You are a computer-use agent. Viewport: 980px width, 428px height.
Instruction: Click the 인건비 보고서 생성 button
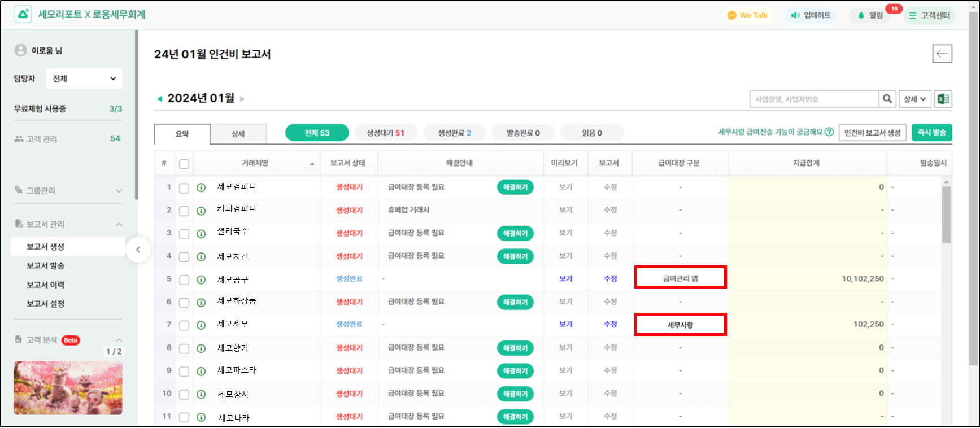click(872, 133)
